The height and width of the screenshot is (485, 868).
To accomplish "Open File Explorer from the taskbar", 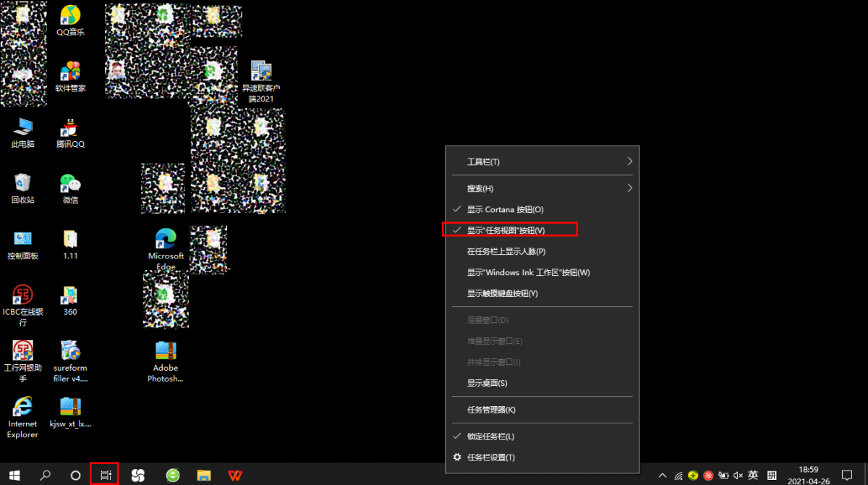I will [x=205, y=475].
